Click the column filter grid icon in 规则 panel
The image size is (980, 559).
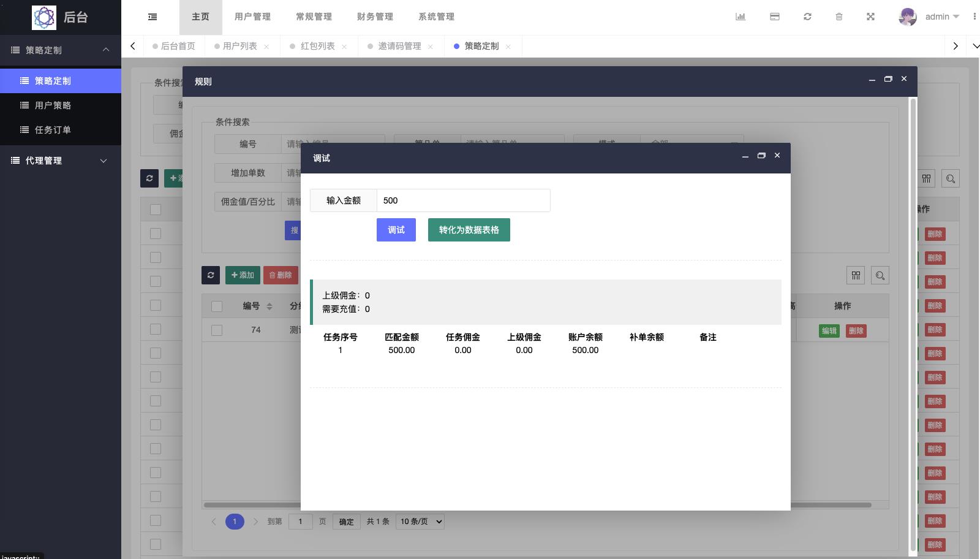pyautogui.click(x=856, y=276)
